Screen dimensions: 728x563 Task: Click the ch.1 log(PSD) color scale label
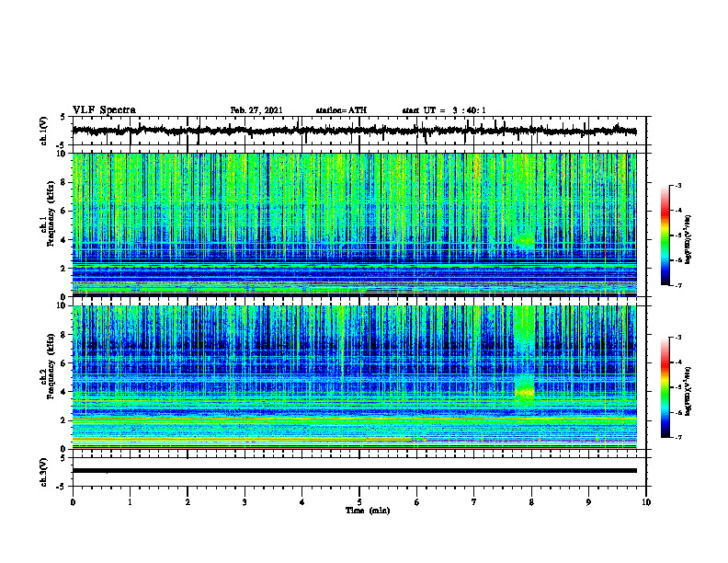click(x=688, y=240)
